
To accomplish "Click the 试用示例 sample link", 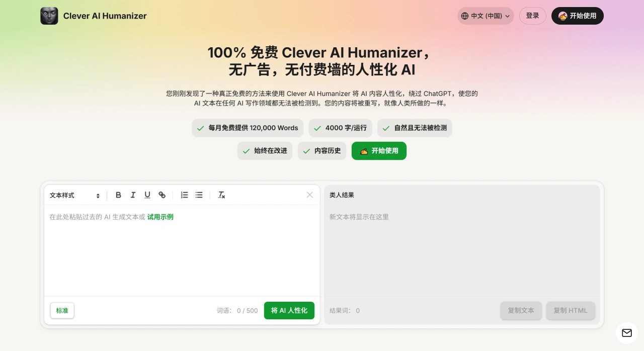I will (x=160, y=217).
